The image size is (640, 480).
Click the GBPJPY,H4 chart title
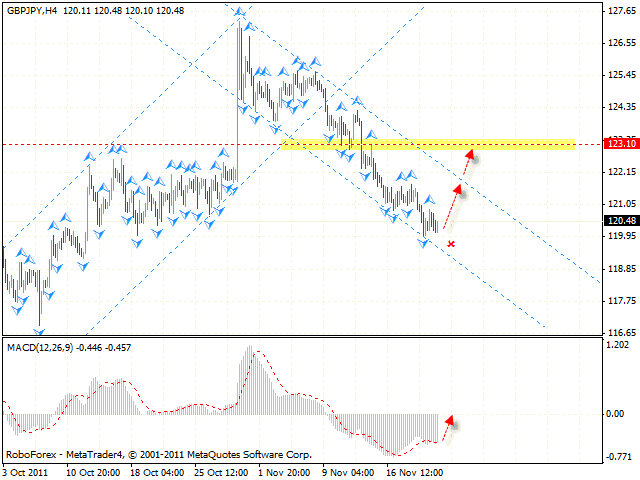tap(31, 10)
